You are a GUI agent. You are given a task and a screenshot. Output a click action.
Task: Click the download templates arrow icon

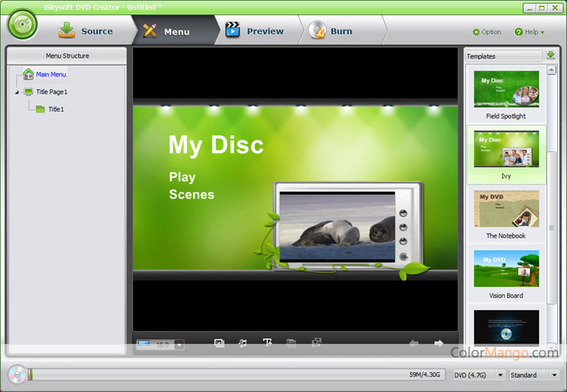[x=551, y=55]
